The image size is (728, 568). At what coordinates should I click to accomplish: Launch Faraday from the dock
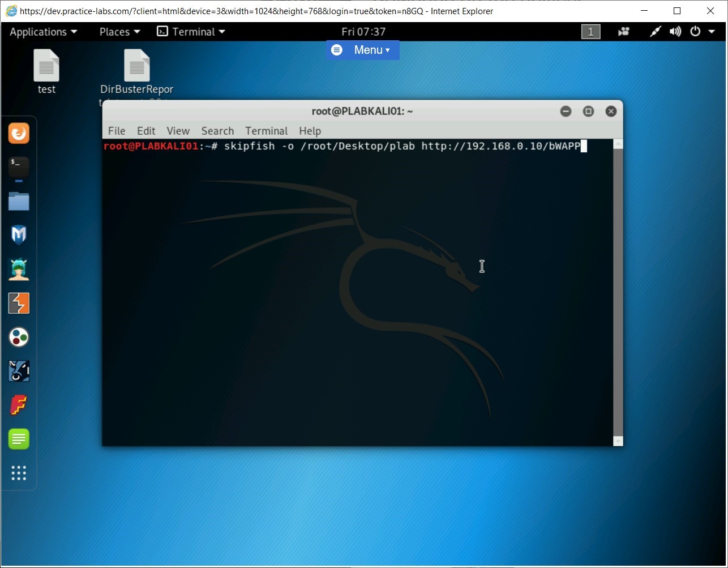pyautogui.click(x=19, y=405)
